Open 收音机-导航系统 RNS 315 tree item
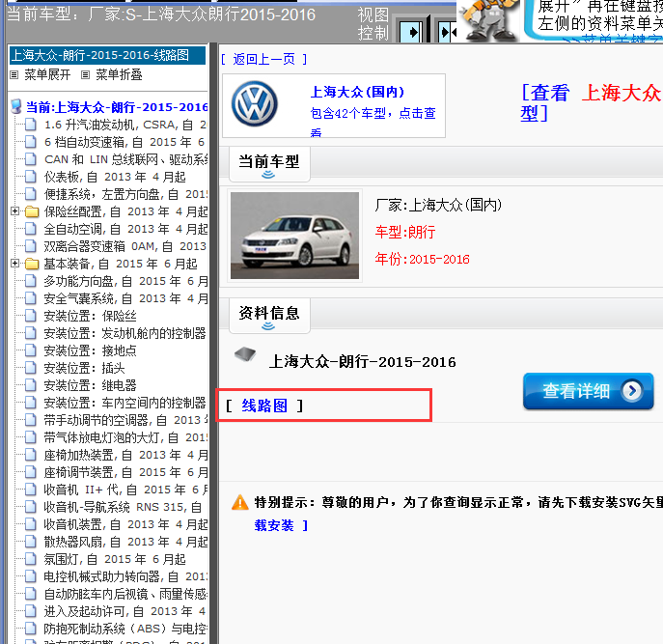Viewport: 663px width, 644px height. tap(123, 507)
